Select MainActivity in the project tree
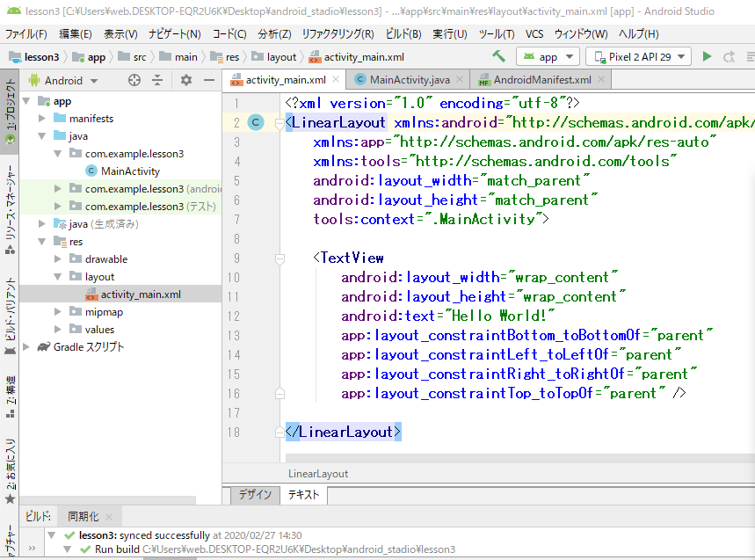 (129, 171)
